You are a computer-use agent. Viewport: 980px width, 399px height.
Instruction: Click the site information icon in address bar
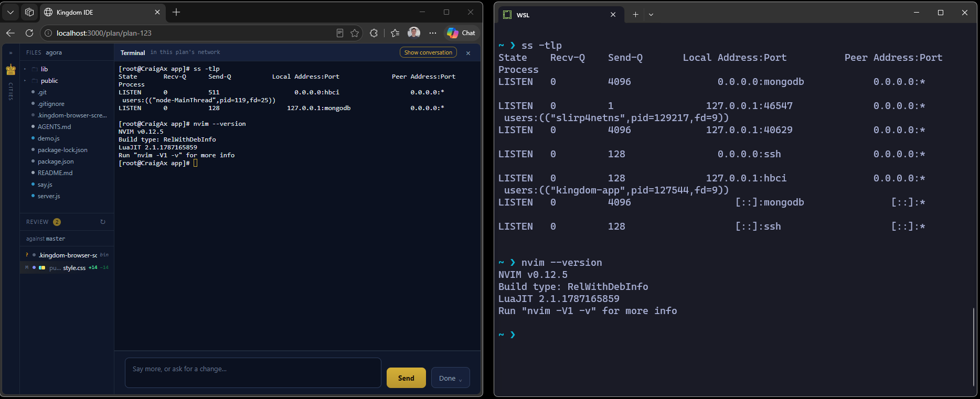pos(48,33)
